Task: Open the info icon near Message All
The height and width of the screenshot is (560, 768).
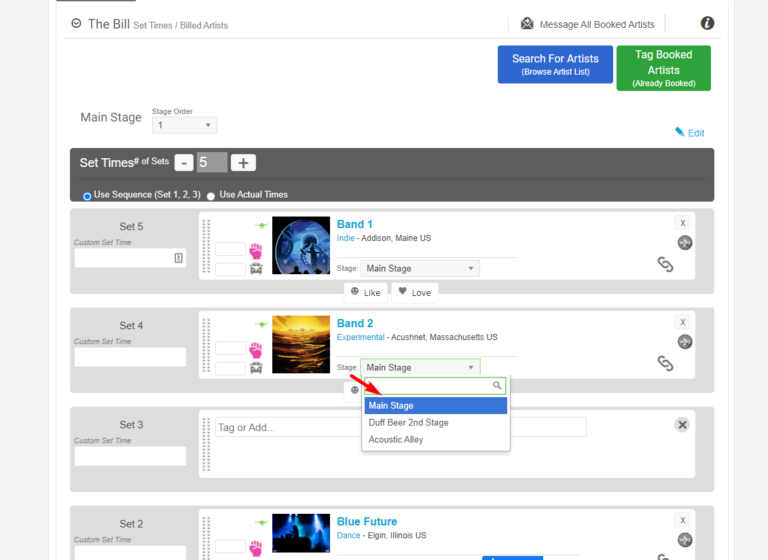Action: pyautogui.click(x=707, y=23)
